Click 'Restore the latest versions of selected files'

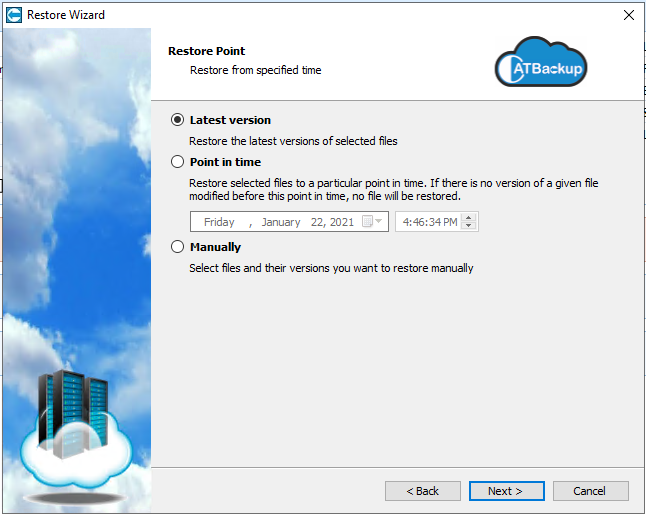(293, 141)
